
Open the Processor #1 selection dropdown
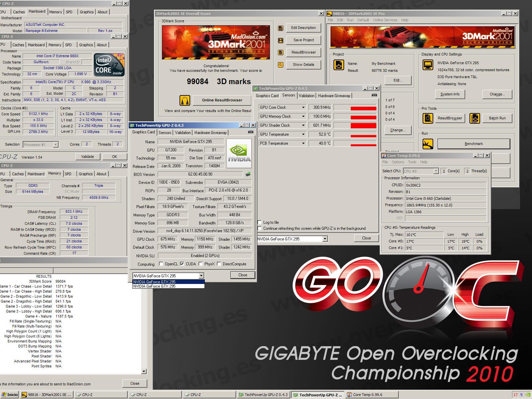click(56, 145)
